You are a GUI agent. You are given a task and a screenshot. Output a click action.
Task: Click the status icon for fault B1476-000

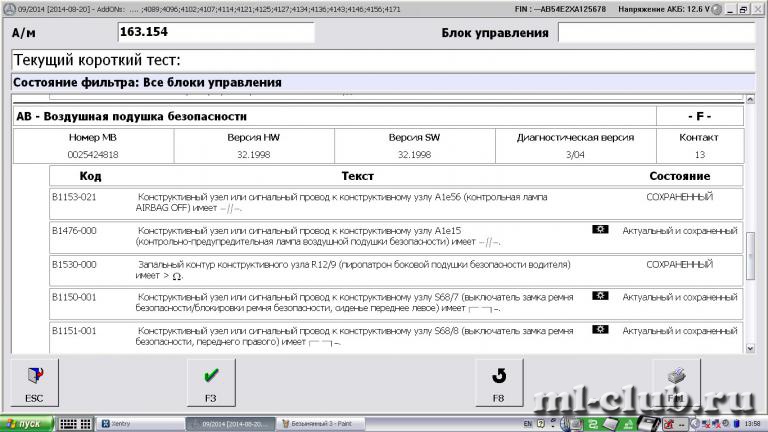tap(600, 230)
